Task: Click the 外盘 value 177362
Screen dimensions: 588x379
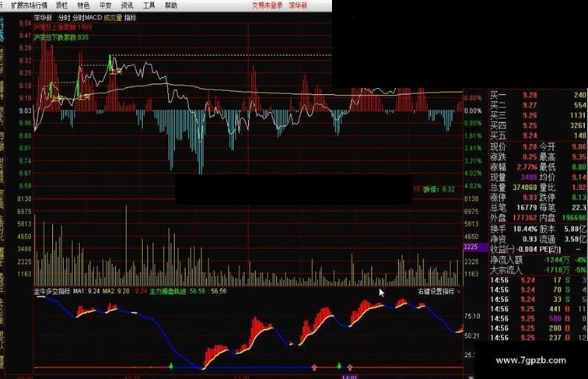Action: coord(525,218)
